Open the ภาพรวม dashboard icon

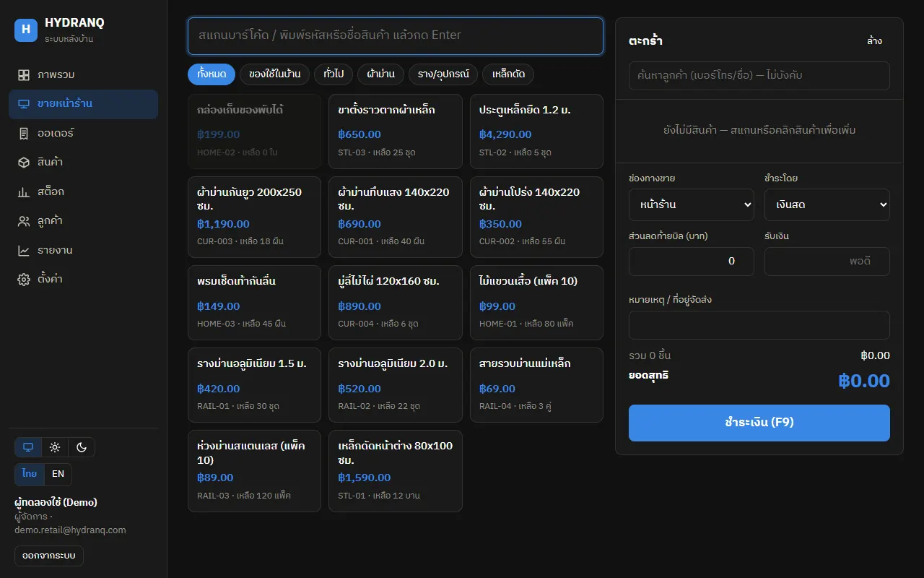point(24,75)
